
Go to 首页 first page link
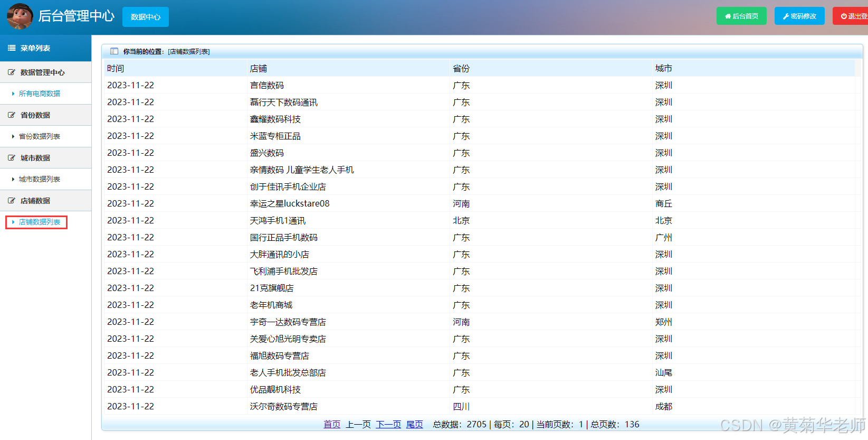[x=332, y=424]
